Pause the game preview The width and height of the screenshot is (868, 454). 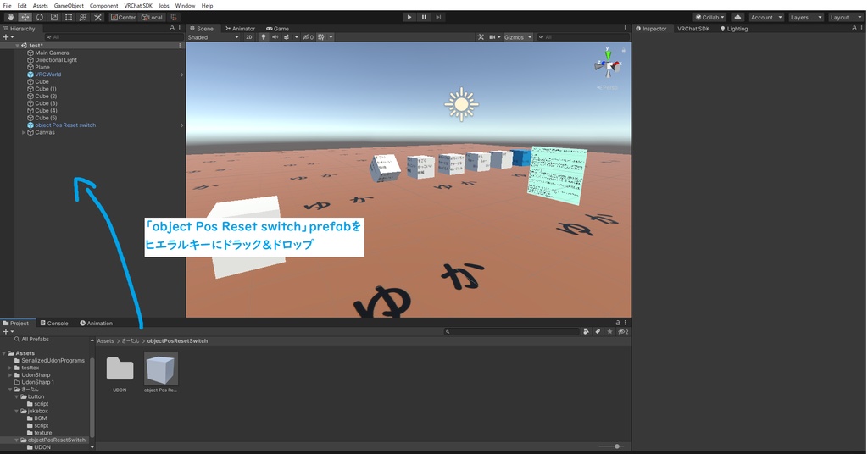click(x=424, y=17)
